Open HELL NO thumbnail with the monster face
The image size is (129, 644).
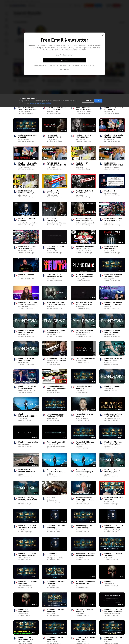coord(112,349)
